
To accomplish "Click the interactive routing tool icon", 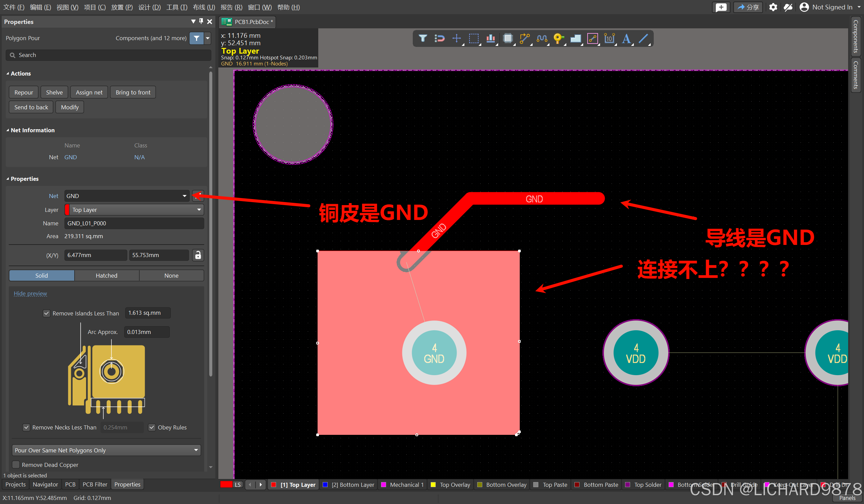I will [524, 38].
